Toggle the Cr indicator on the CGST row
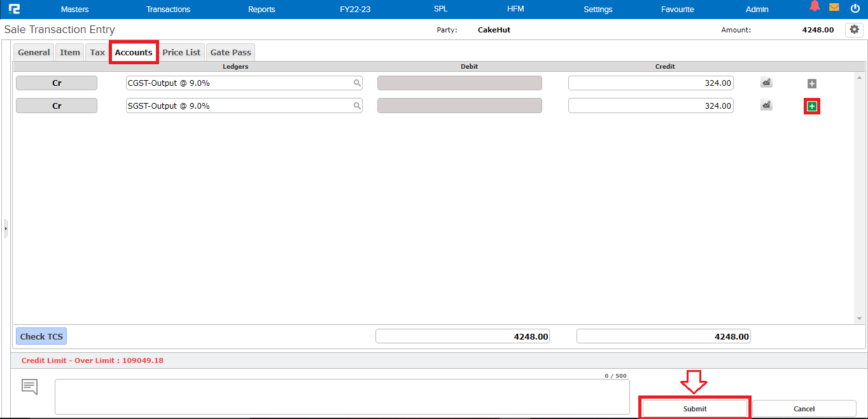Screen dimensions: 868x419 coord(56,83)
